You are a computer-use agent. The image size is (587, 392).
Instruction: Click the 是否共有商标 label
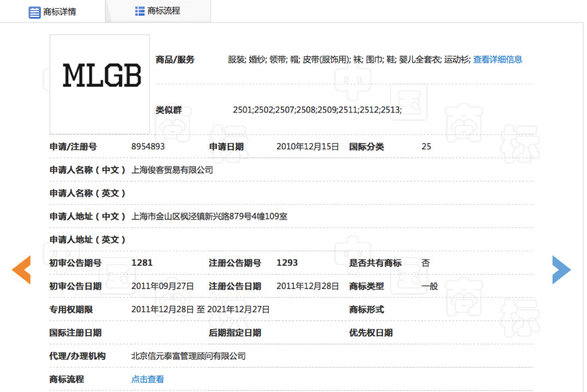375,263
